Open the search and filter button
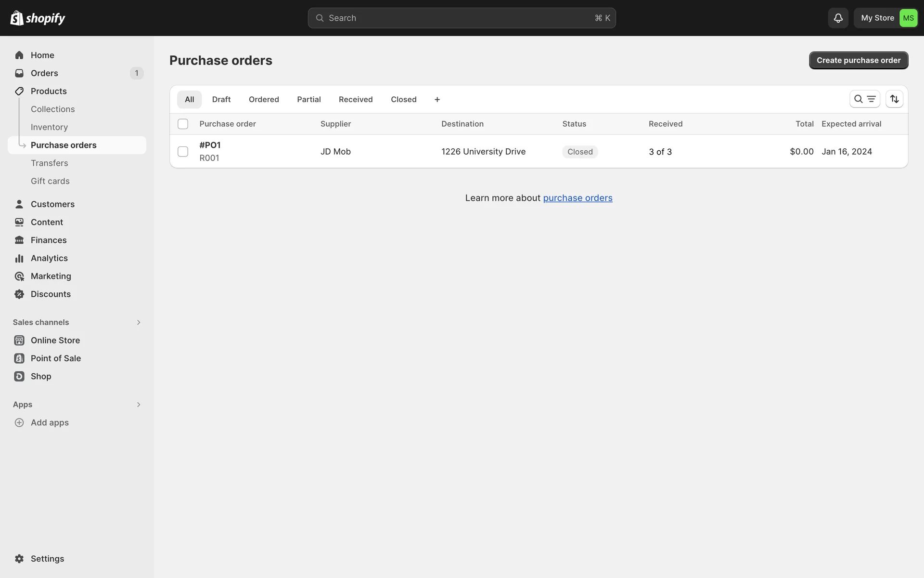 point(864,99)
